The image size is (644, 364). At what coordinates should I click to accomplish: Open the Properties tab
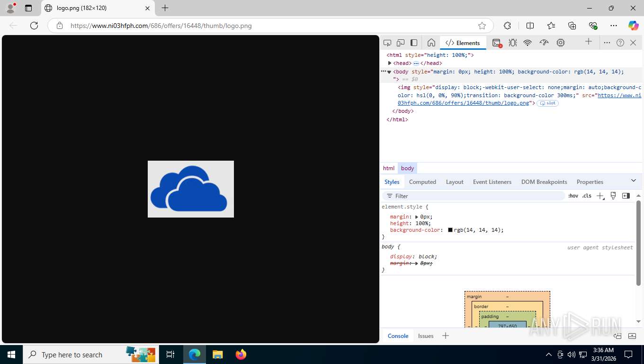point(590,182)
